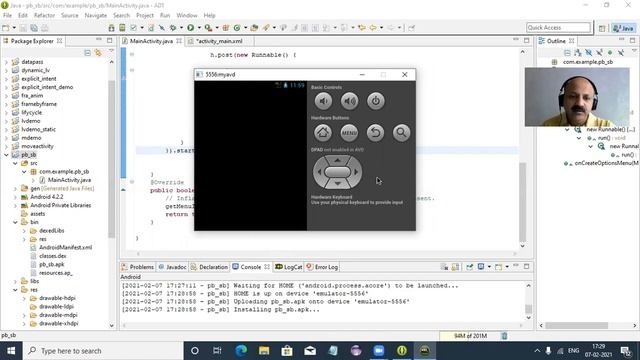640x360 pixels.
Task: Click the Run External Tools icon
Action: point(208,28)
